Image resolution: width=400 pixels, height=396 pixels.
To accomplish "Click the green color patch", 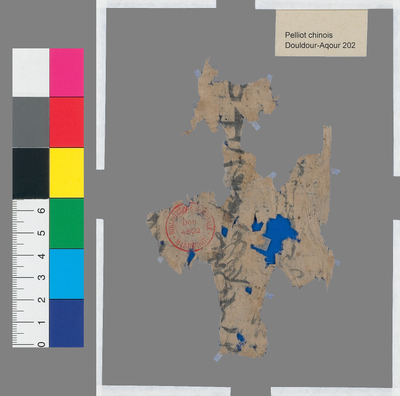I will [67, 224].
